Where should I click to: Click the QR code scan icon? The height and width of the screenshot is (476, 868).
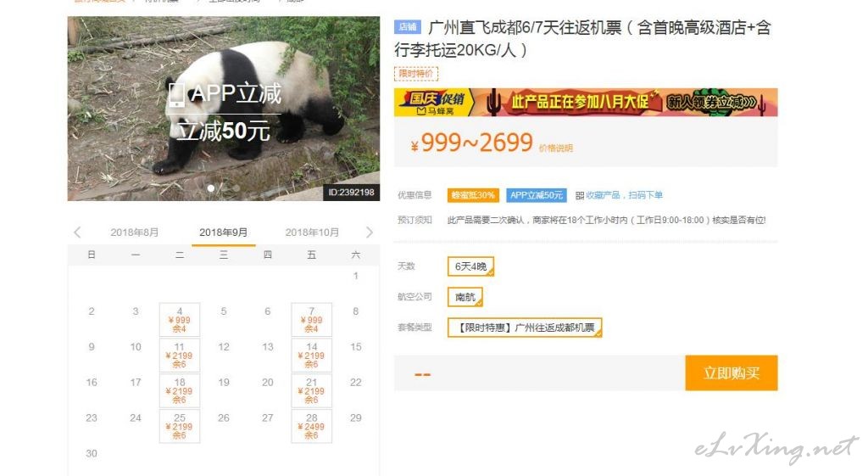580,196
